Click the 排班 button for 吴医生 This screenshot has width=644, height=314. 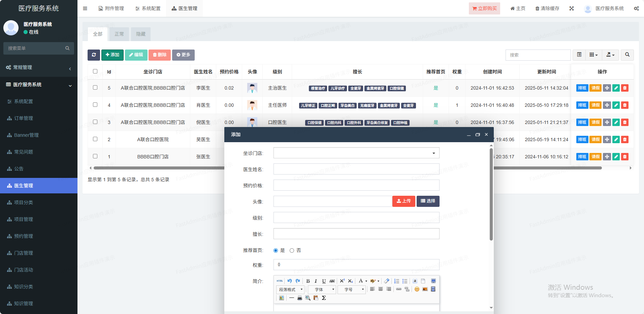[582, 139]
